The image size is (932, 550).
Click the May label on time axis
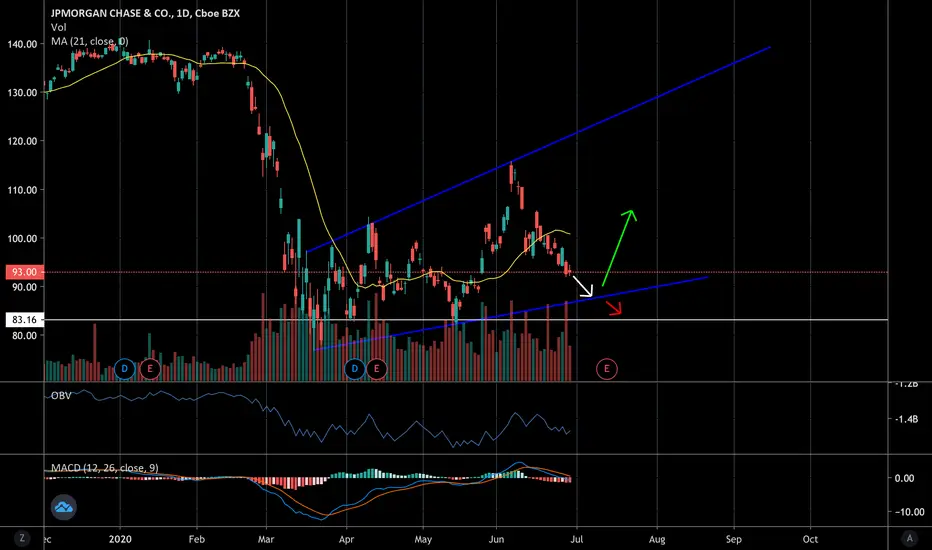(x=423, y=539)
